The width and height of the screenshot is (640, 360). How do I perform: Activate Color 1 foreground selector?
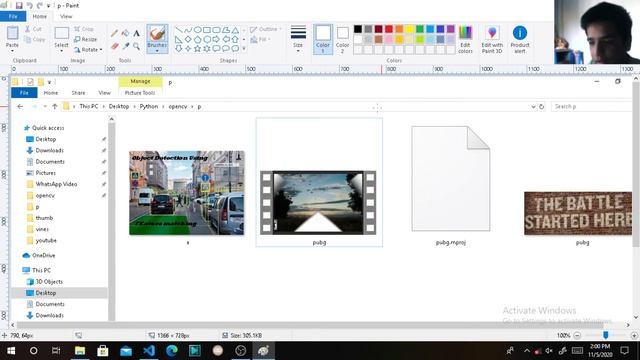[323, 39]
